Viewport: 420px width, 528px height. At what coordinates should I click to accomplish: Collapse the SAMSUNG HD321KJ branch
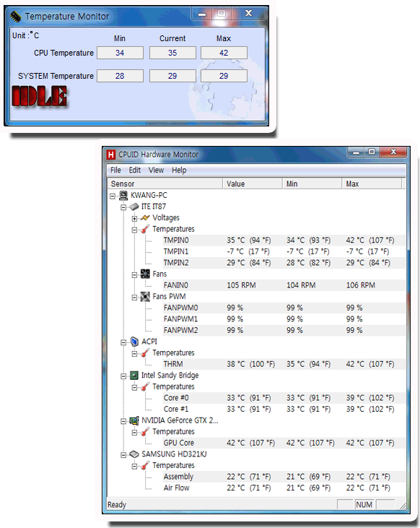[123, 455]
